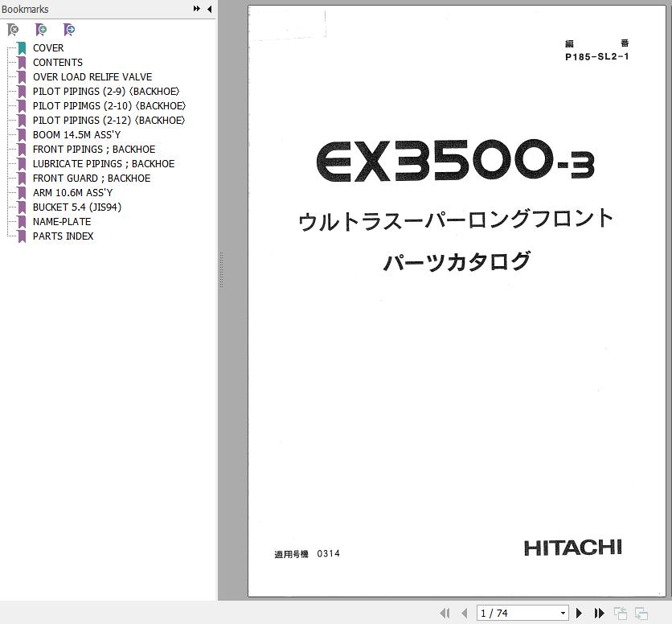Open PILOT PIPIMGS (2-10) bookmark
This screenshot has width=672, height=624.
coord(109,106)
